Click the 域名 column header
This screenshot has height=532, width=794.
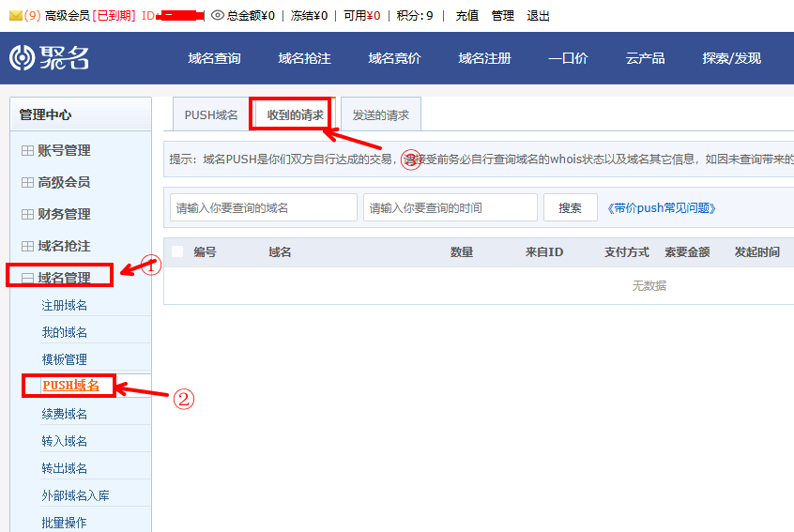coord(280,252)
